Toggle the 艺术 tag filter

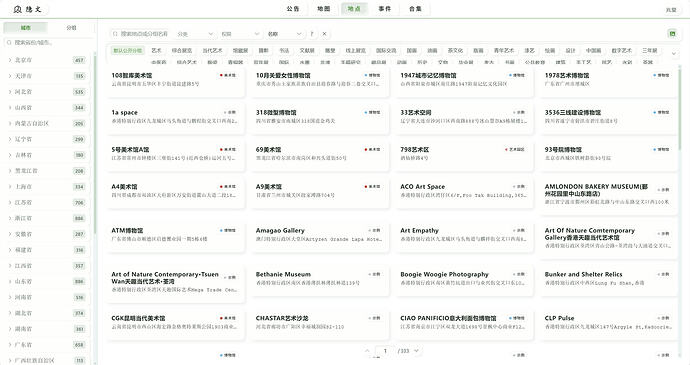click(x=157, y=51)
